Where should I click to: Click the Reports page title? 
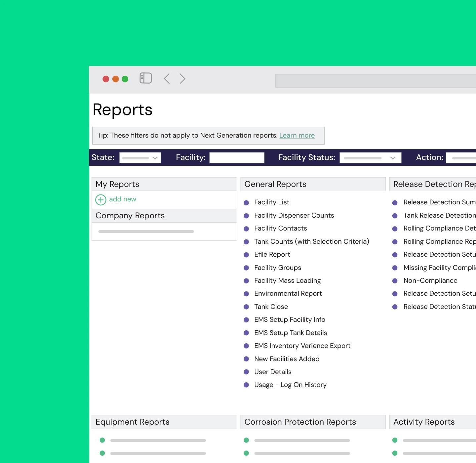(123, 110)
